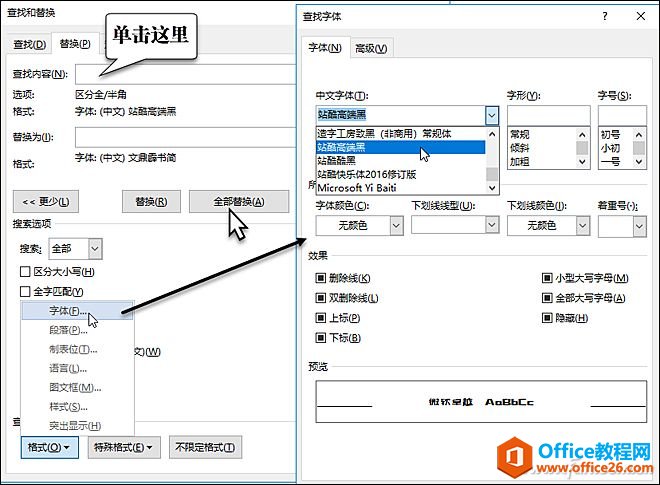
Task: Choose 突出显示(H) from the format menu
Action: tap(77, 426)
